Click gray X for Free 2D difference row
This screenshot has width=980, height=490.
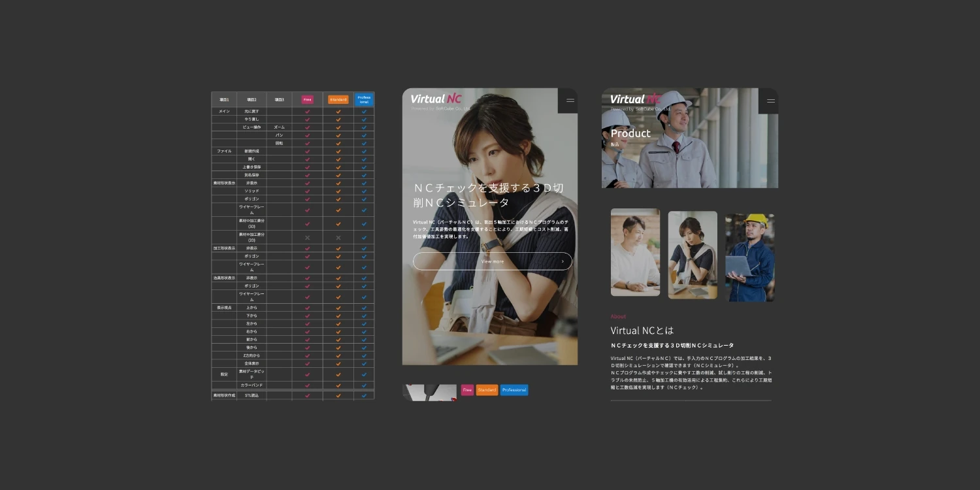307,238
